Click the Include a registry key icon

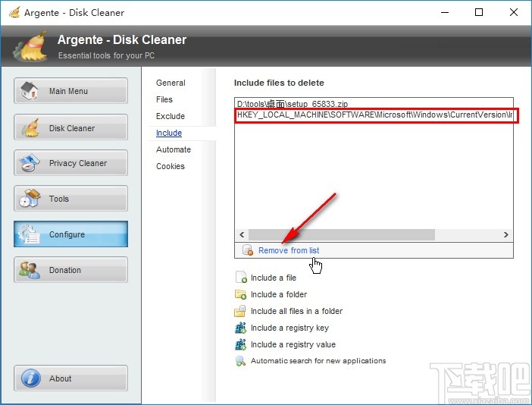point(240,328)
